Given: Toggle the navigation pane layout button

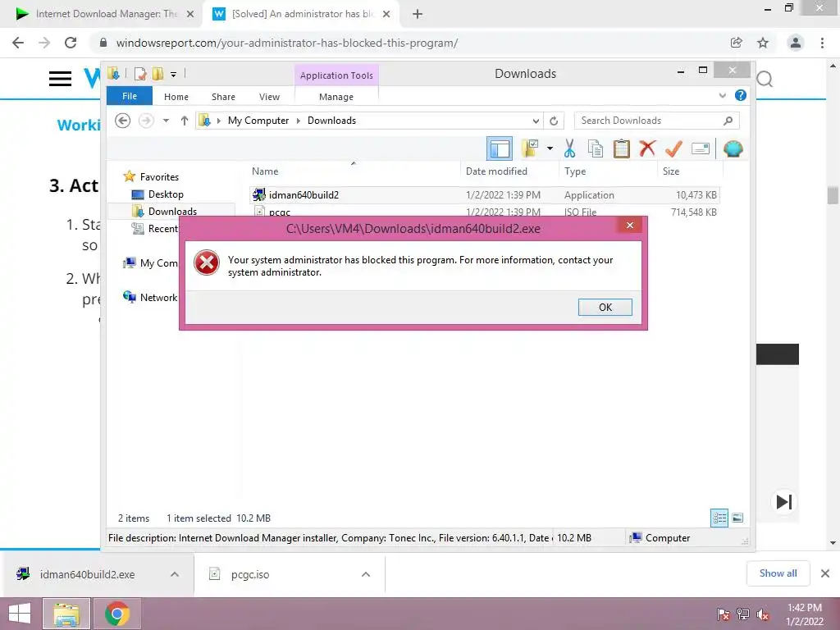Looking at the screenshot, I should 500,148.
